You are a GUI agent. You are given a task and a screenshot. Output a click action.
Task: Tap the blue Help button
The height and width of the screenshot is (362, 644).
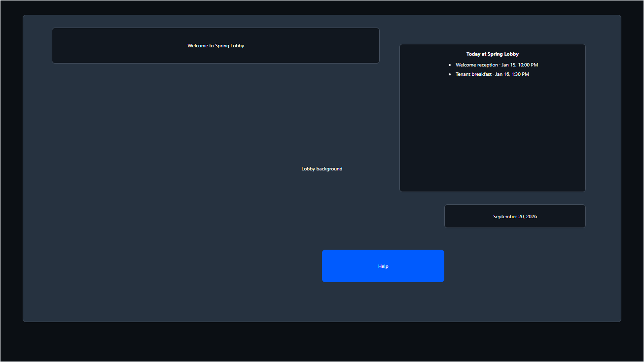coord(383,266)
